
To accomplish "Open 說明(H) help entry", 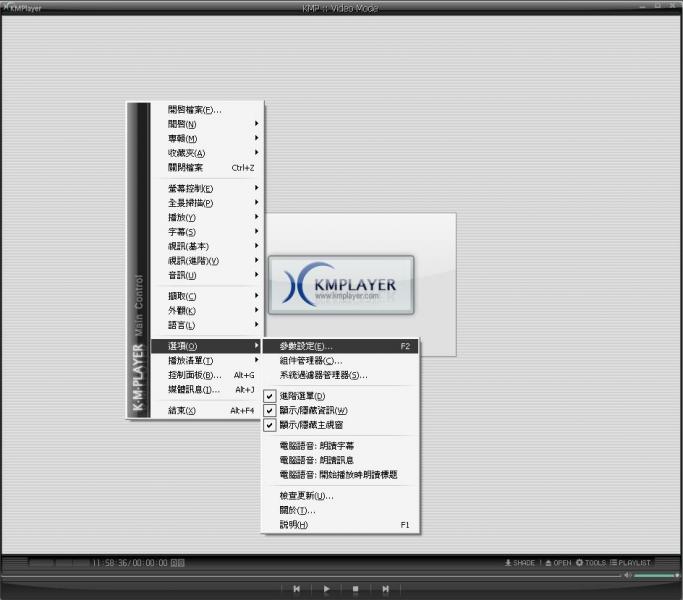I will pos(340,525).
